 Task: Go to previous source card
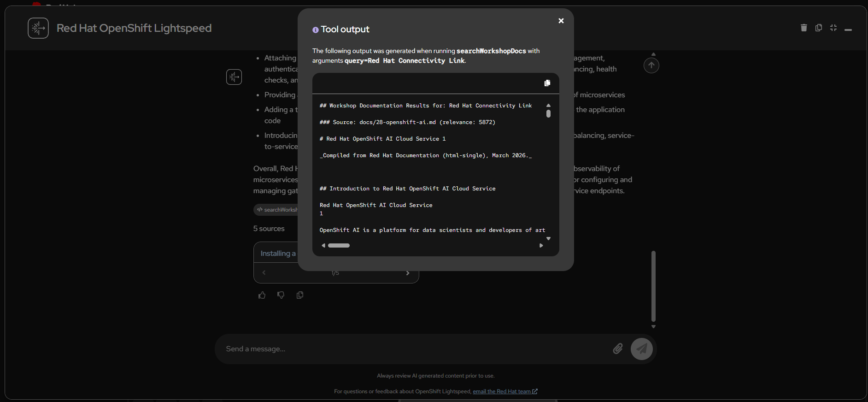(x=264, y=273)
